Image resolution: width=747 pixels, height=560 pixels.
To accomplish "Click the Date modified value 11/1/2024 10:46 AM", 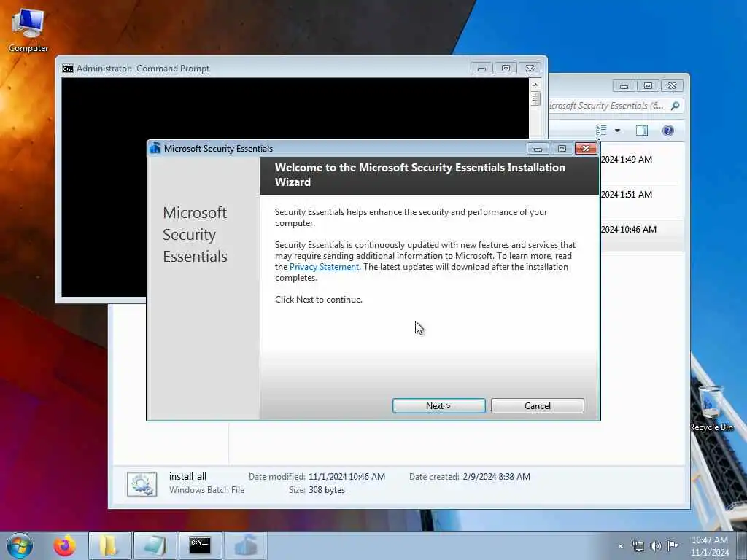I will coord(347,477).
